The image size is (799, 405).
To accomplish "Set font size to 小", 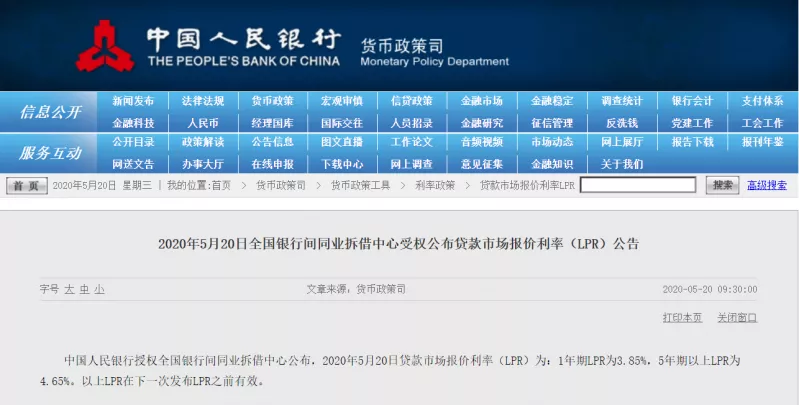I will pyautogui.click(x=99, y=289).
